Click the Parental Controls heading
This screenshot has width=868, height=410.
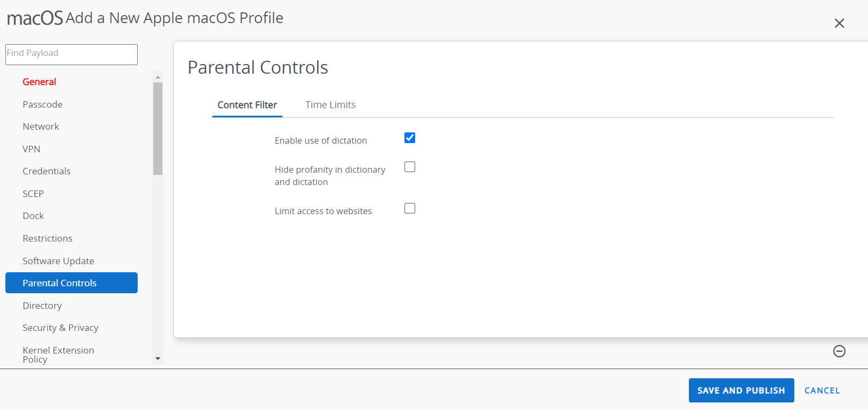[258, 68]
